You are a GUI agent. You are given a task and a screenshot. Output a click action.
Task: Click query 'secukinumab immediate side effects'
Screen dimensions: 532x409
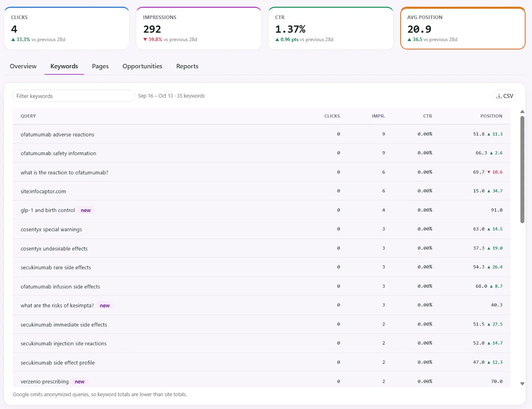pos(64,325)
